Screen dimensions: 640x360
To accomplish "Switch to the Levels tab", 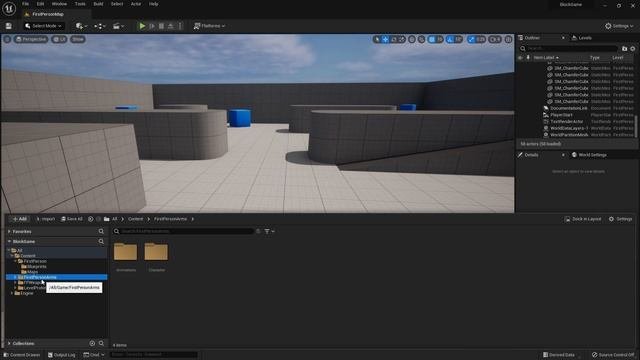I will [x=582, y=38].
